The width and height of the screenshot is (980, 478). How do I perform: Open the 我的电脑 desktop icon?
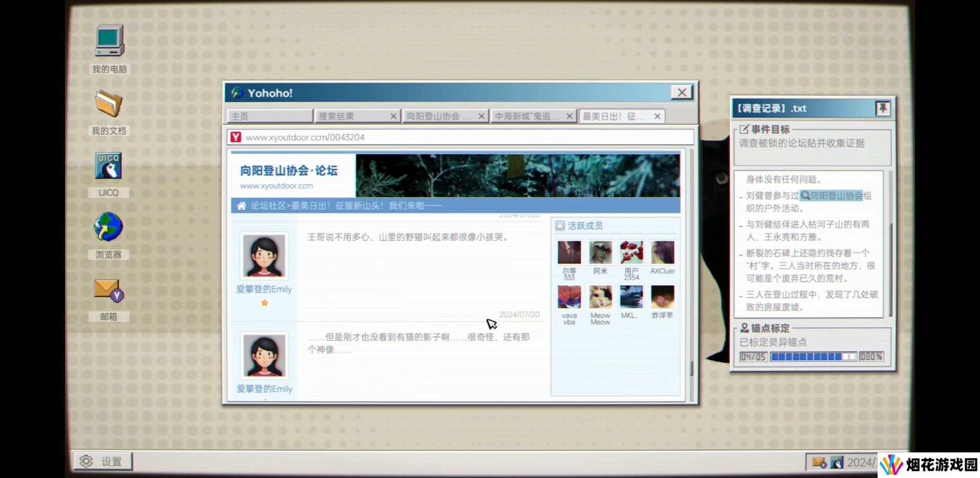109,41
